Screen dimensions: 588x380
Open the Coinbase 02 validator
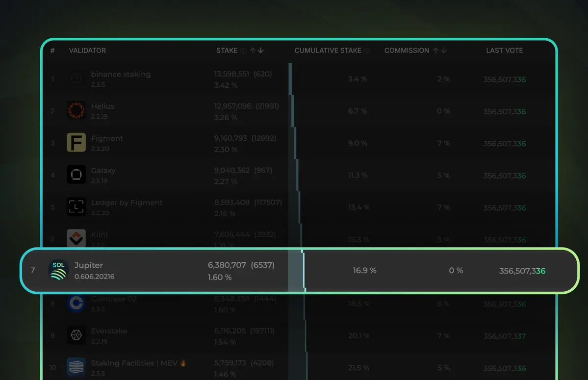click(114, 299)
